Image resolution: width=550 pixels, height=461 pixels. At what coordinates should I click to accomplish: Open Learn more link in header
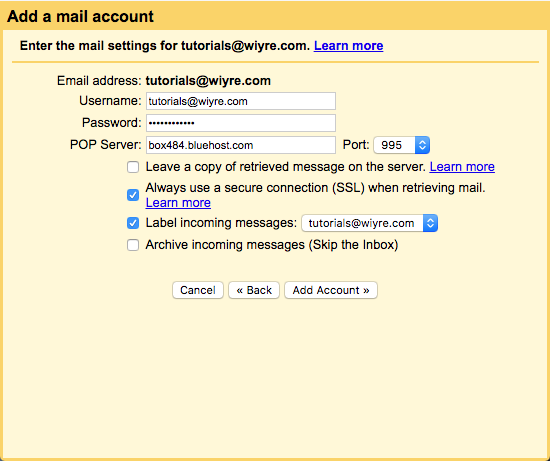(x=348, y=46)
